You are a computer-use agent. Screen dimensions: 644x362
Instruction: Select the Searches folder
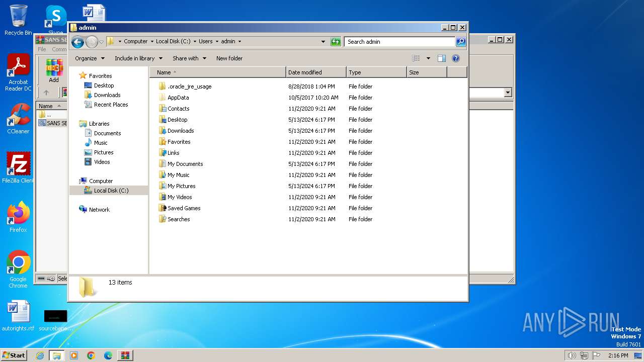(x=179, y=219)
